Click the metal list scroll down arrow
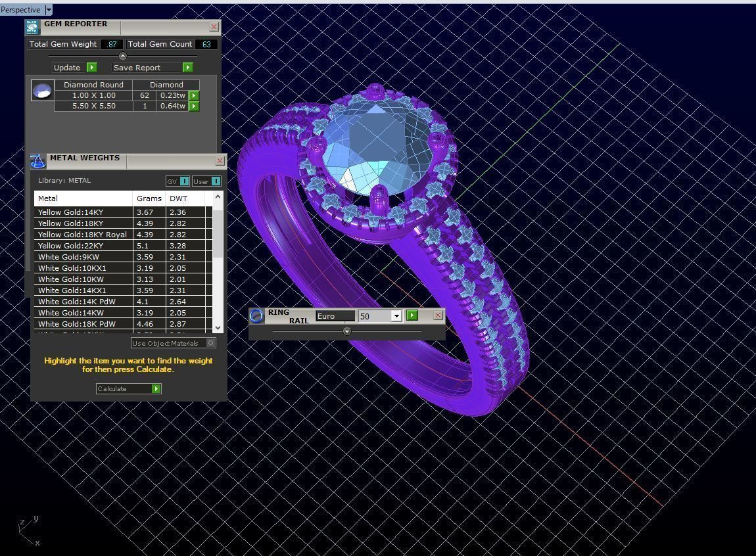 (x=218, y=328)
